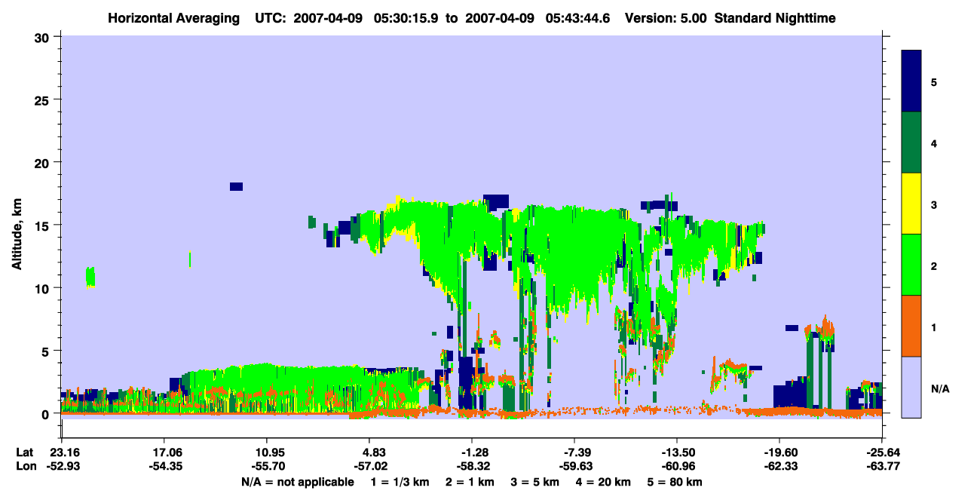Click longitude value -58.32

point(472,466)
